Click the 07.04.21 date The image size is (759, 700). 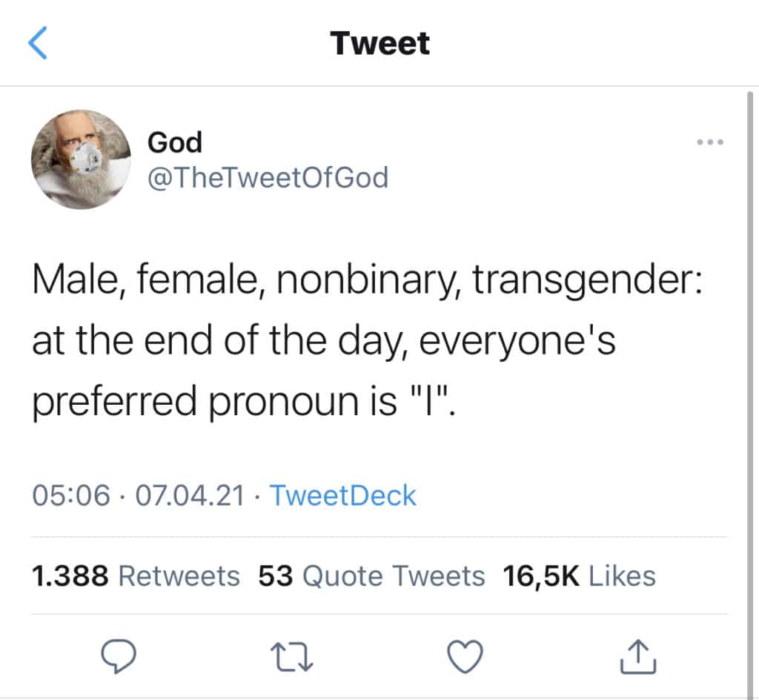tap(190, 496)
